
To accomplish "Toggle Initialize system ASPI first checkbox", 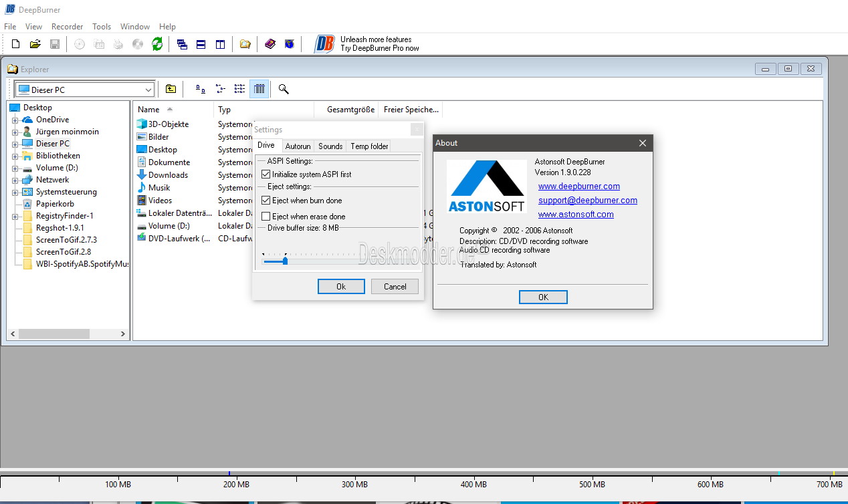I will [x=266, y=174].
